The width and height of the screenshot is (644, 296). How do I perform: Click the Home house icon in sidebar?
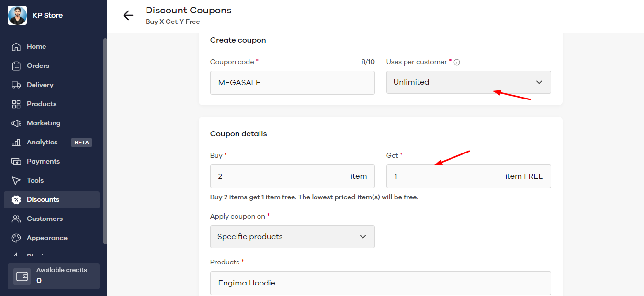pyautogui.click(x=16, y=47)
